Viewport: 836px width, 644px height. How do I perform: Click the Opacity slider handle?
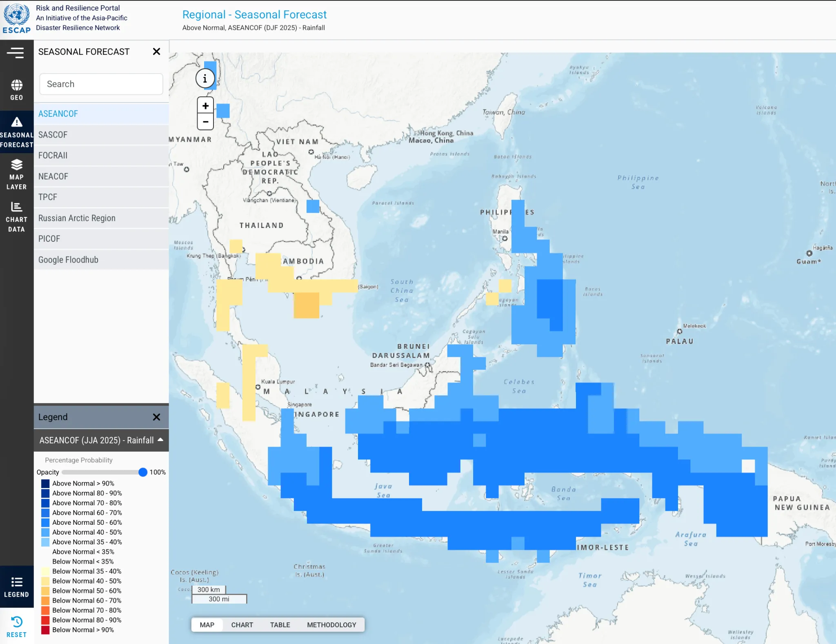click(x=142, y=472)
